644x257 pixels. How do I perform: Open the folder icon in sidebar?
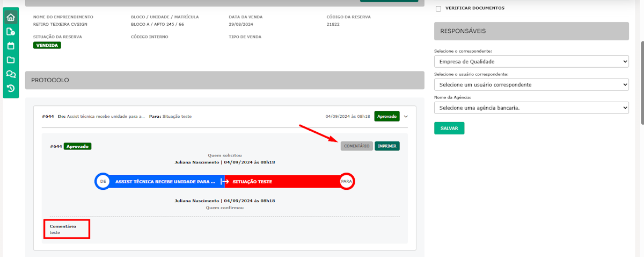tap(11, 60)
